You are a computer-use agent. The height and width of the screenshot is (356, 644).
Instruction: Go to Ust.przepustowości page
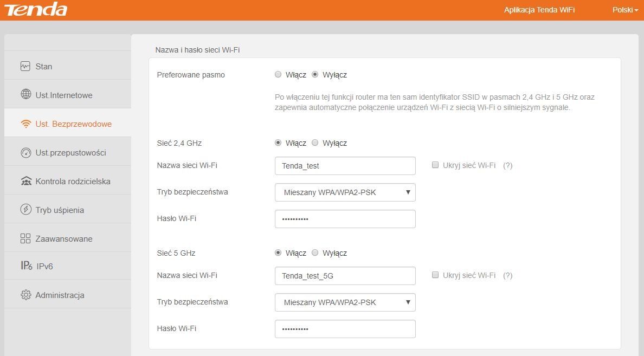tap(68, 152)
